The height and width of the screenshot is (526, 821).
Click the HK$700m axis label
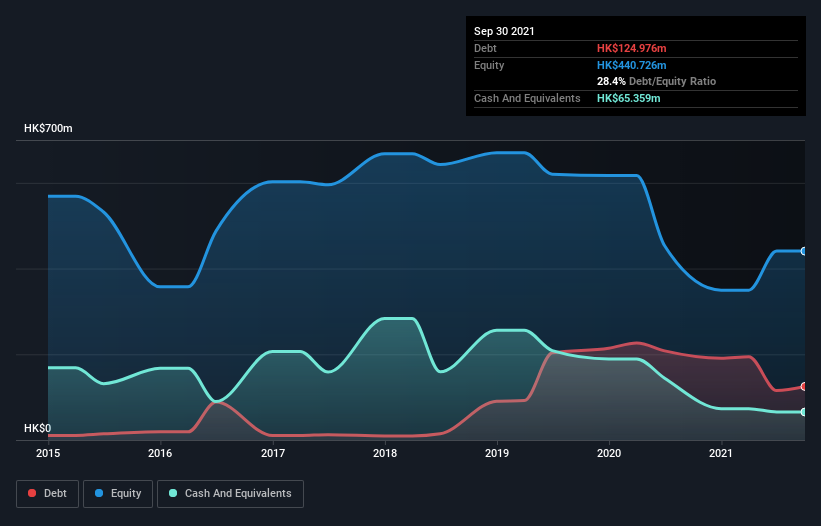pyautogui.click(x=48, y=128)
